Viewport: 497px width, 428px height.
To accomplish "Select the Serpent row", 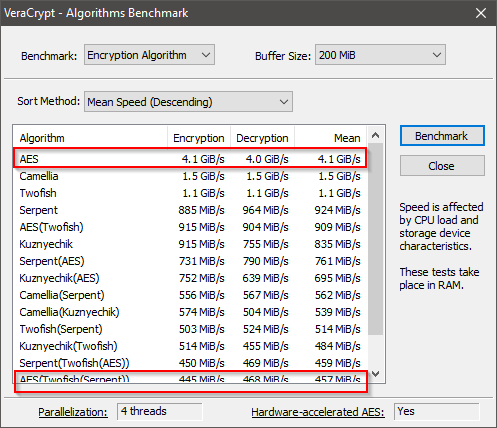I will coord(190,210).
